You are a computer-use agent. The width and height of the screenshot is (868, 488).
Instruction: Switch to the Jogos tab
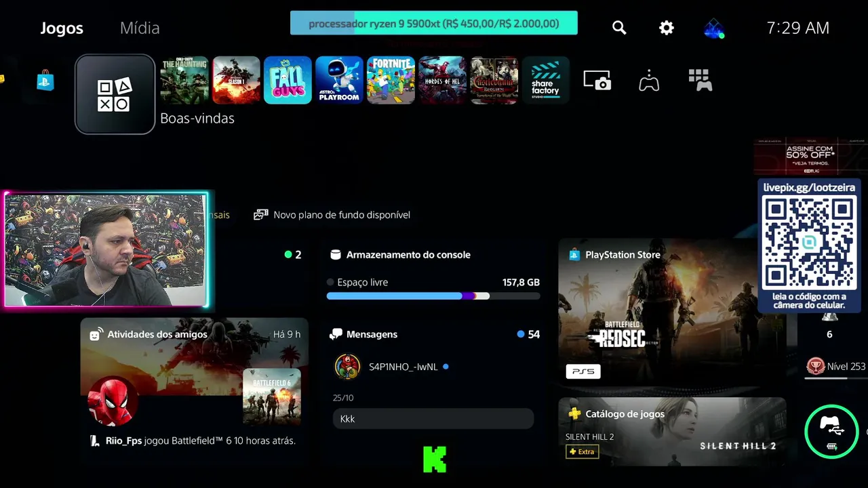(x=62, y=28)
